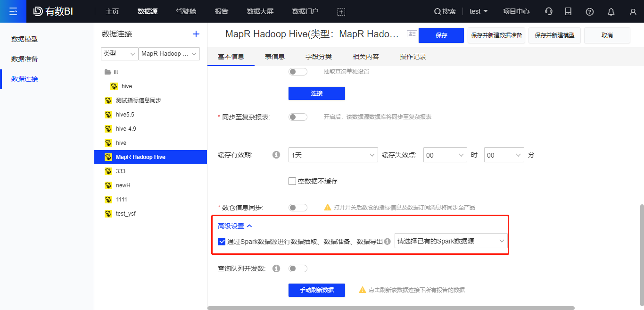
Task: Click the user profile icon
Action: click(x=633, y=11)
